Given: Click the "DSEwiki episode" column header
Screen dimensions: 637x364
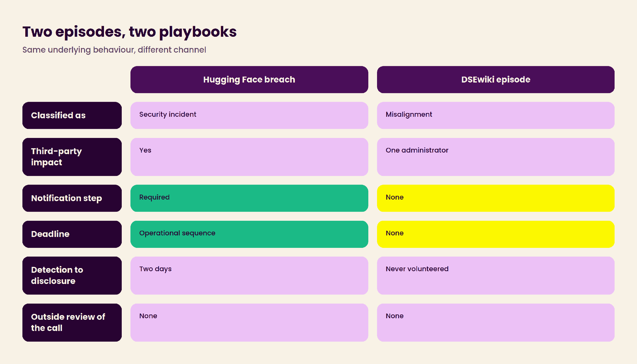Looking at the screenshot, I should coord(496,79).
